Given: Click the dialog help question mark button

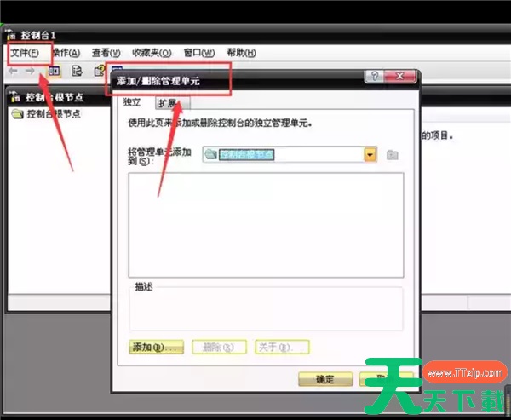Looking at the screenshot, I should tap(375, 77).
